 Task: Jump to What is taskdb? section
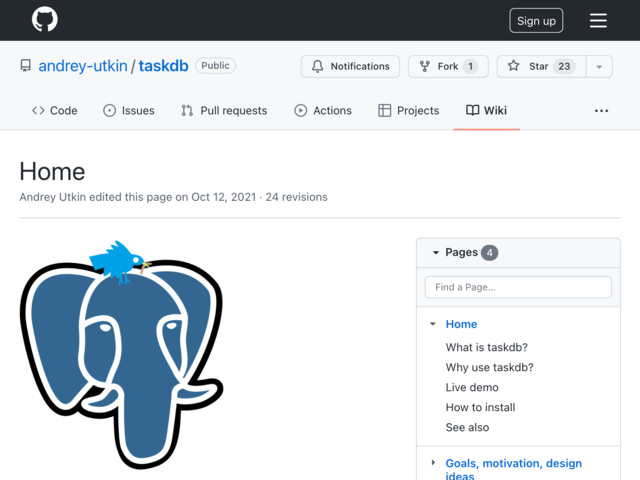point(487,347)
